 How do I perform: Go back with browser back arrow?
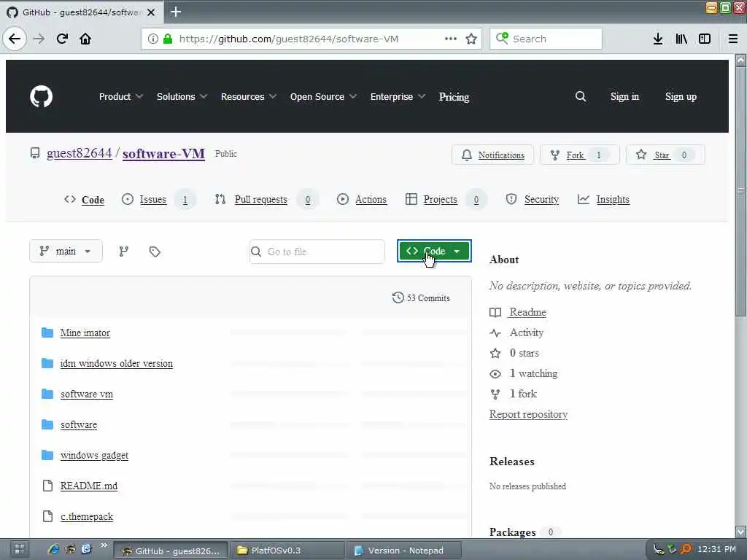[15, 39]
